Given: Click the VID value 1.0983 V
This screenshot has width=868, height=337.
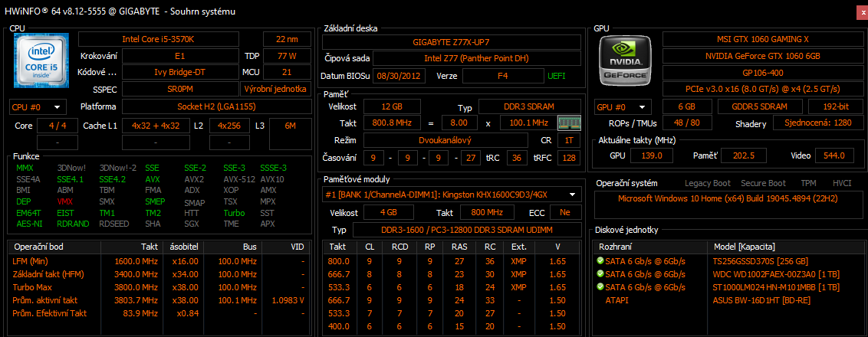Looking at the screenshot, I should click(x=287, y=300).
